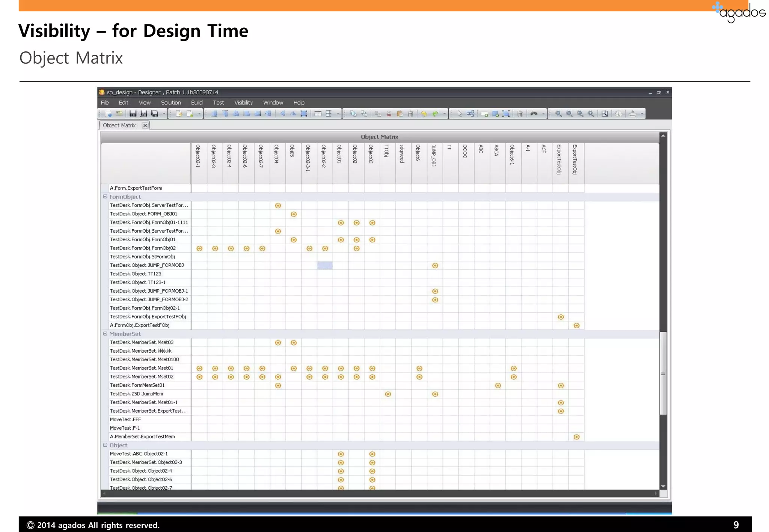Toggle Mset03 marker under Object04 column
Image resolution: width=769 pixels, height=532 pixels.
click(278, 343)
